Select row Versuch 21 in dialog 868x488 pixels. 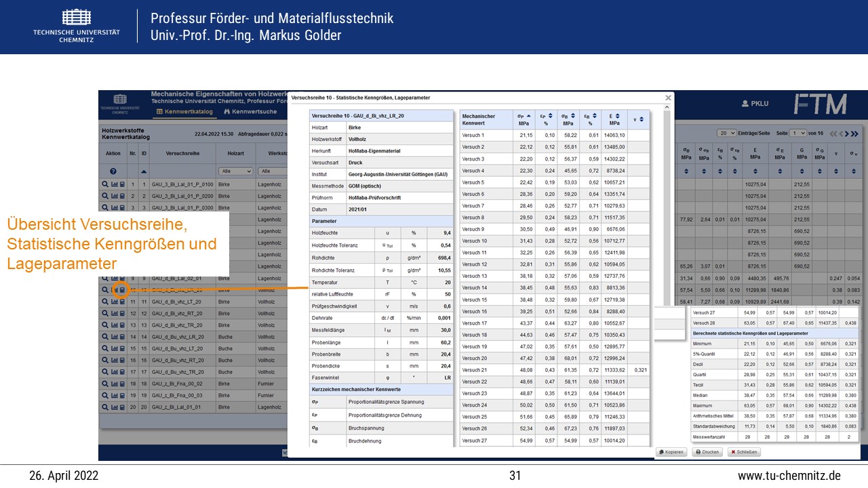click(x=554, y=370)
